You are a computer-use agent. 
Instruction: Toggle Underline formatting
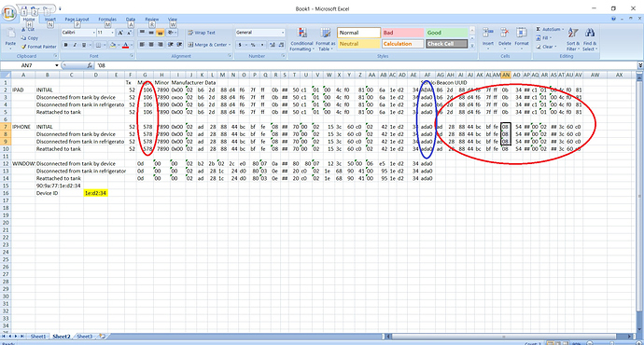pyautogui.click(x=84, y=45)
